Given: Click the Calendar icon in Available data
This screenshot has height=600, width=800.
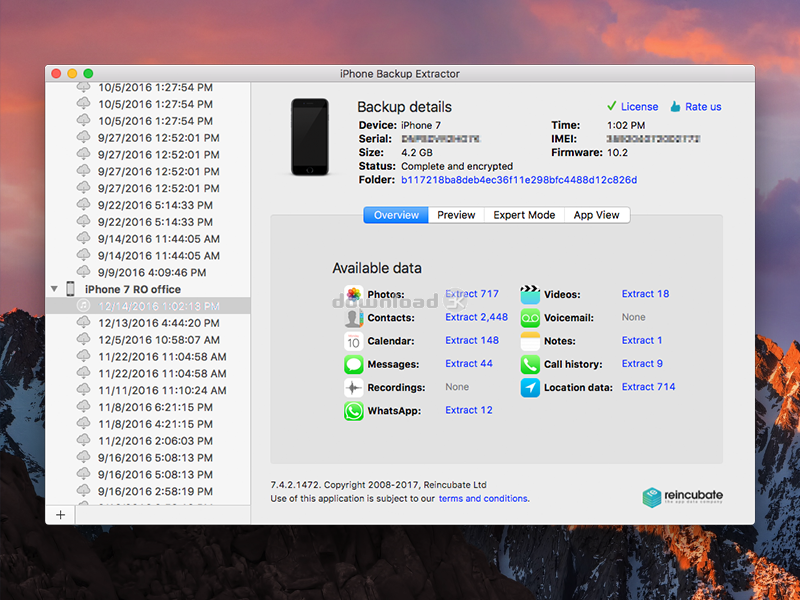Looking at the screenshot, I should click(354, 341).
